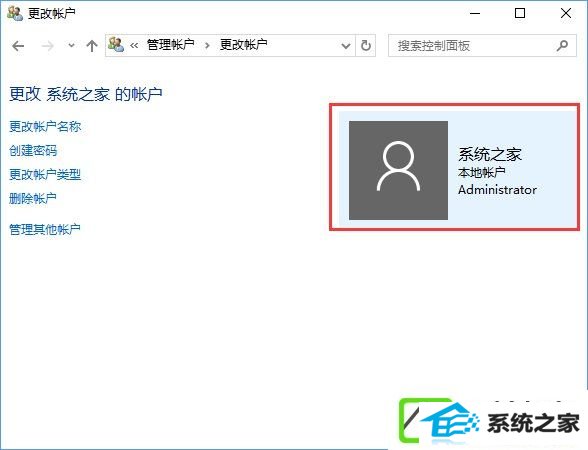Viewport: 588px width, 450px height.
Task: Click the 系统之家 account avatar picture
Action: [398, 170]
